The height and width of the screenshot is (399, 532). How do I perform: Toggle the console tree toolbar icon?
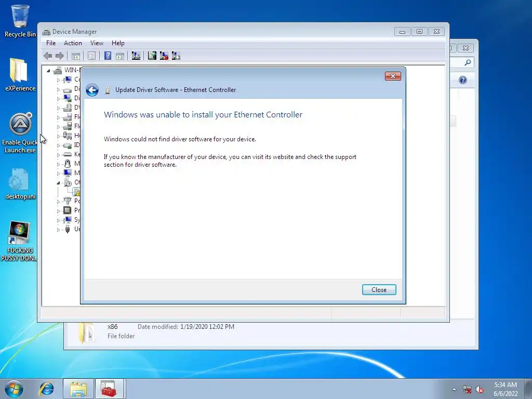coord(76,56)
